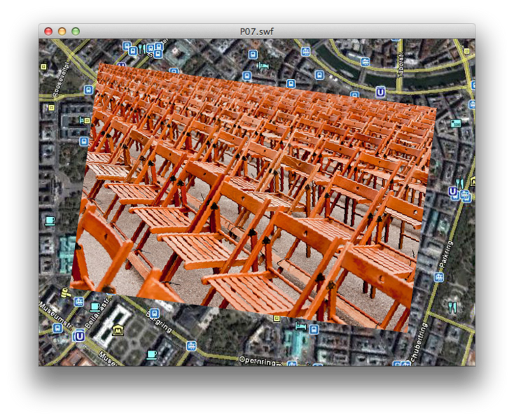
Task: Open the hotel bed icon near top center
Action: 263,66
